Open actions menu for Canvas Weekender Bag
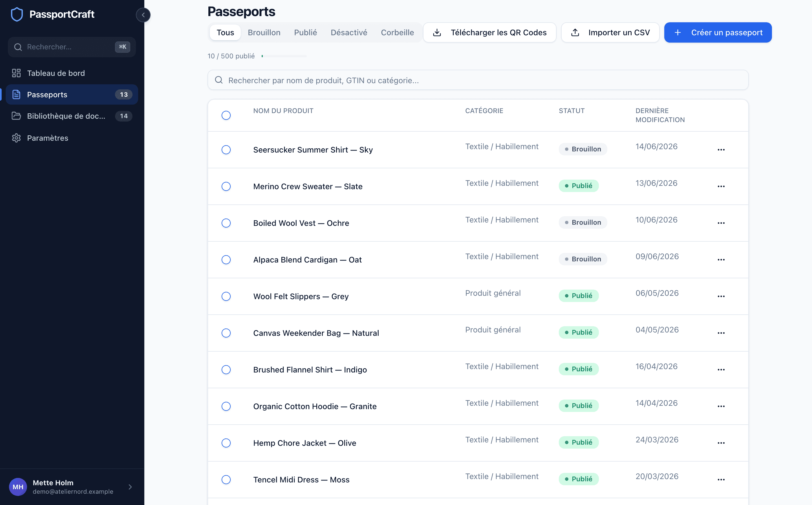This screenshot has width=812, height=505. click(x=721, y=333)
